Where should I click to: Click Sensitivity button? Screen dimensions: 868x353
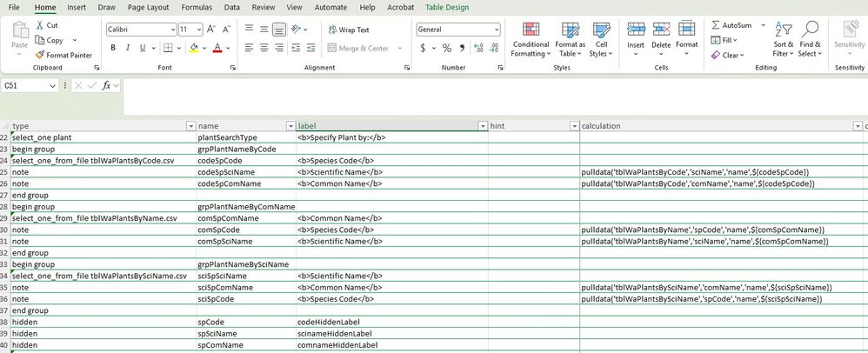point(849,40)
